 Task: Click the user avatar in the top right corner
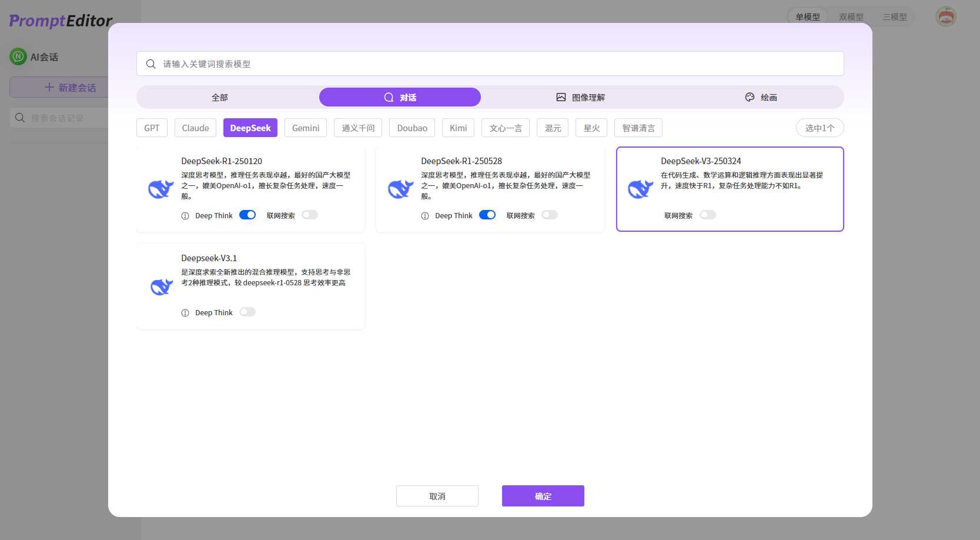[x=945, y=16]
